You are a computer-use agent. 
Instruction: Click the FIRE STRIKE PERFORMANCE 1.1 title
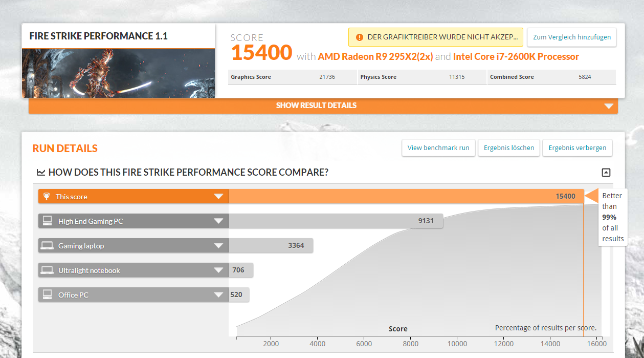(98, 36)
